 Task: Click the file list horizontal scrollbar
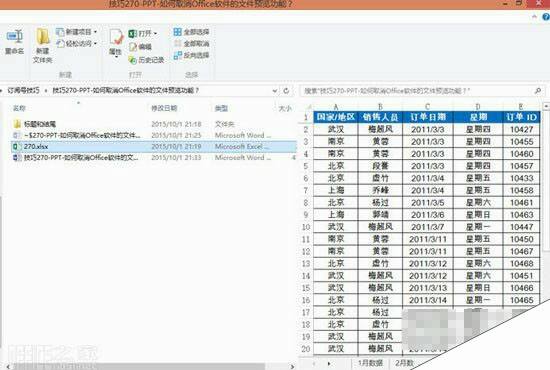point(139,366)
